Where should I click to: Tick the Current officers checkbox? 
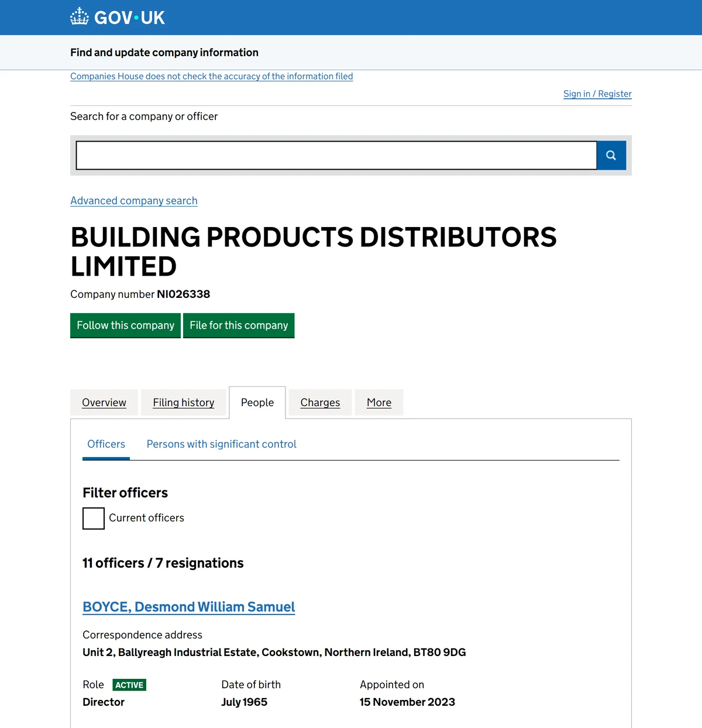94,518
